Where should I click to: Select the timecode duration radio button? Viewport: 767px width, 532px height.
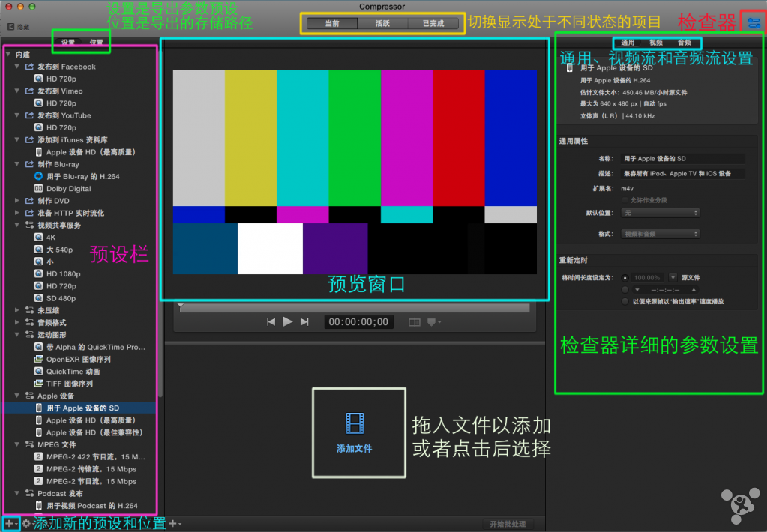[625, 289]
